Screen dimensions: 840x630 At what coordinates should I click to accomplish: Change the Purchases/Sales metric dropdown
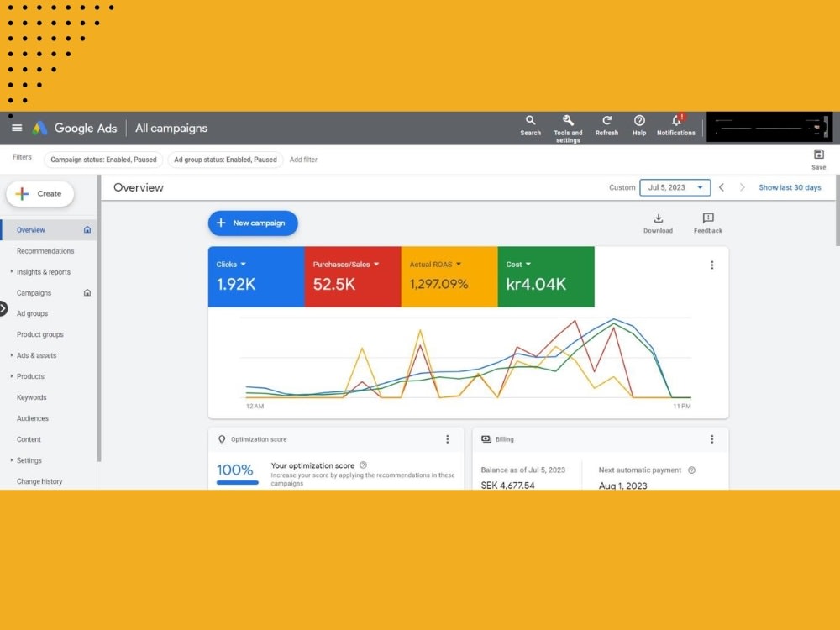pos(346,264)
